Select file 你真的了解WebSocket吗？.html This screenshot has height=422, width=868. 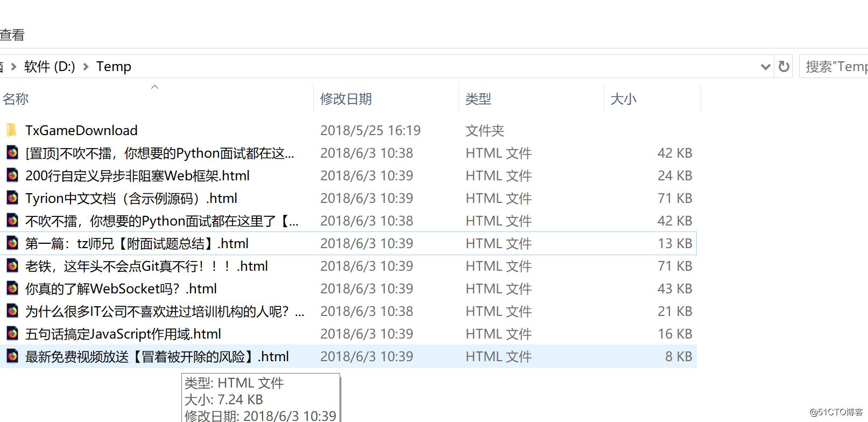point(121,289)
